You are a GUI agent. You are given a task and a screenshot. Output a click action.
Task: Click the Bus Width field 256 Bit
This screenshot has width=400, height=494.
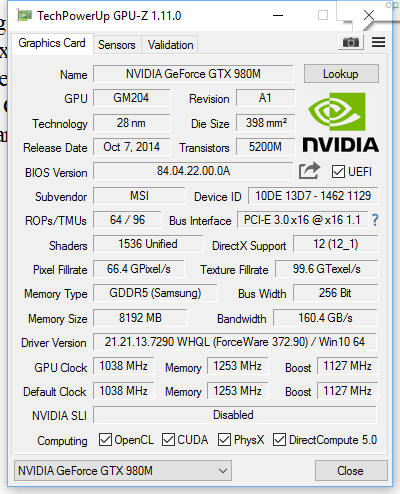[x=336, y=293]
